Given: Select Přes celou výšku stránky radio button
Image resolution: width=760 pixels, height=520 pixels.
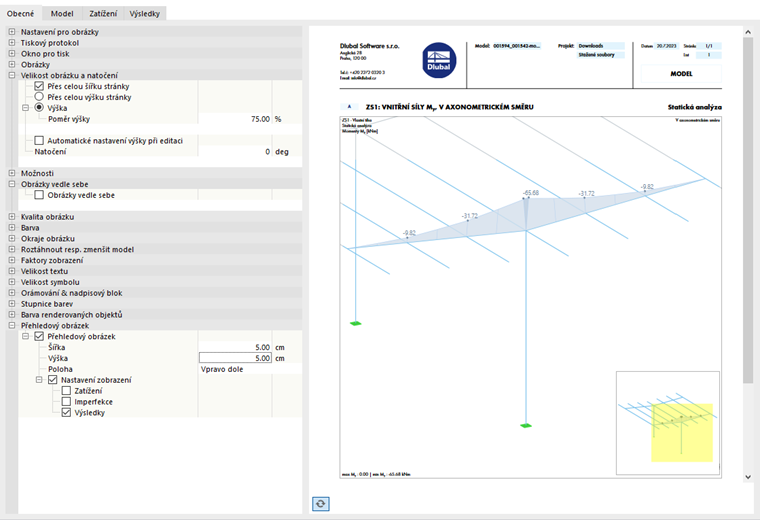Looking at the screenshot, I should click(39, 97).
